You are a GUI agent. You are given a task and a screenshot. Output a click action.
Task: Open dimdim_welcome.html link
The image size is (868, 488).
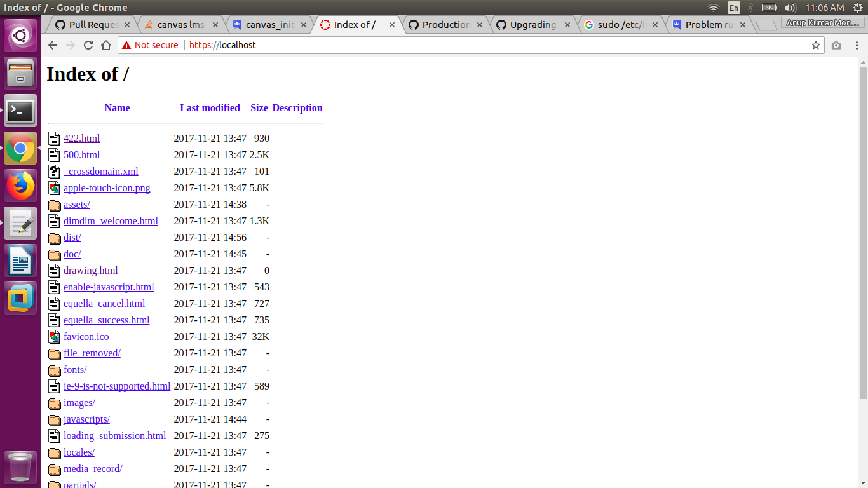[x=111, y=221]
